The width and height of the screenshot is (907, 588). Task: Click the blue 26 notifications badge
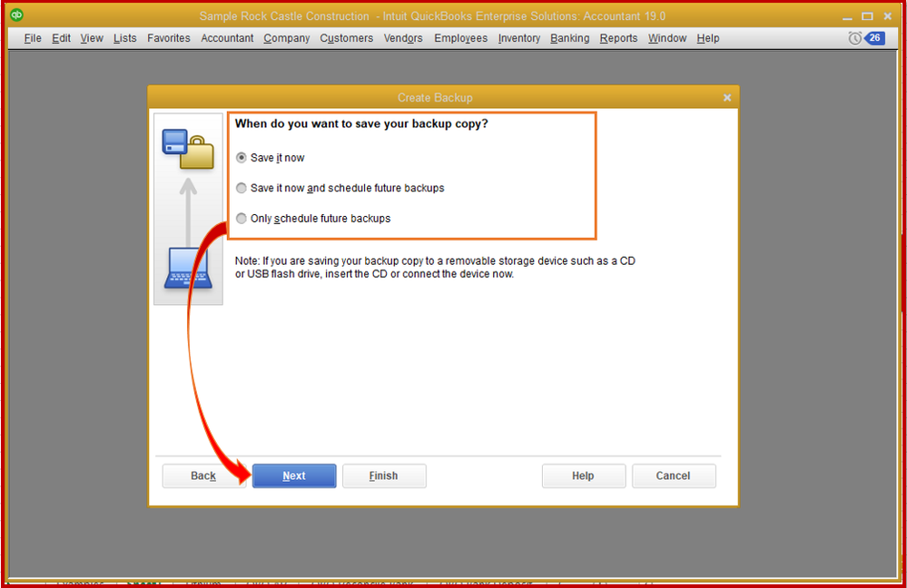click(x=874, y=38)
